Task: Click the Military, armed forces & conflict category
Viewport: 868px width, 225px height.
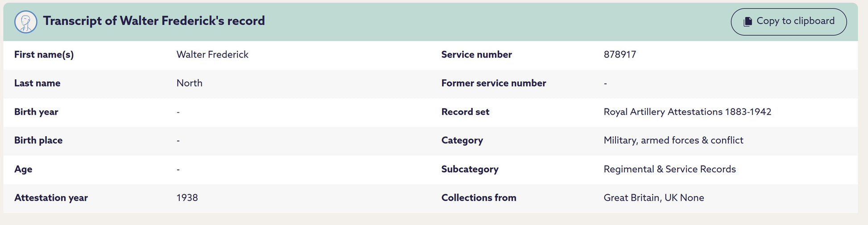Action: (x=673, y=140)
